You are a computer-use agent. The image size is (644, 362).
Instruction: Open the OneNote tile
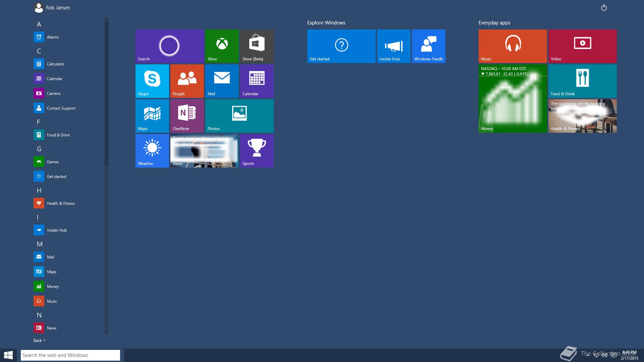(187, 116)
